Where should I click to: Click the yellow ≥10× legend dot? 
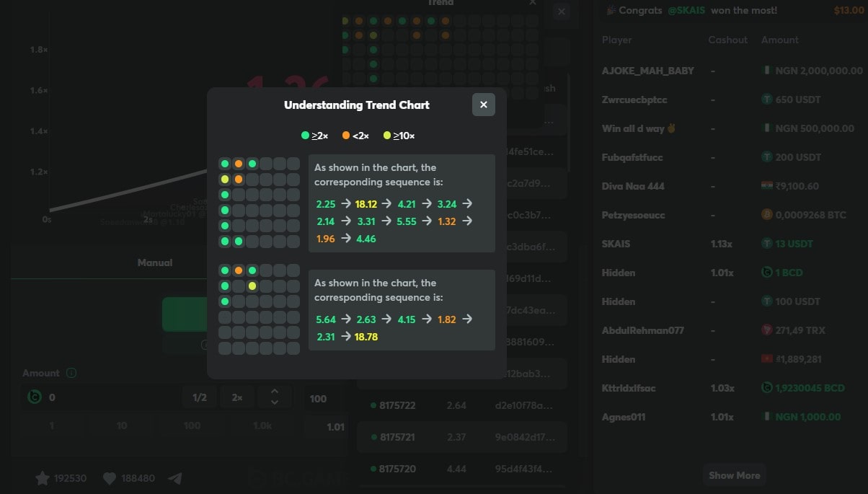387,136
